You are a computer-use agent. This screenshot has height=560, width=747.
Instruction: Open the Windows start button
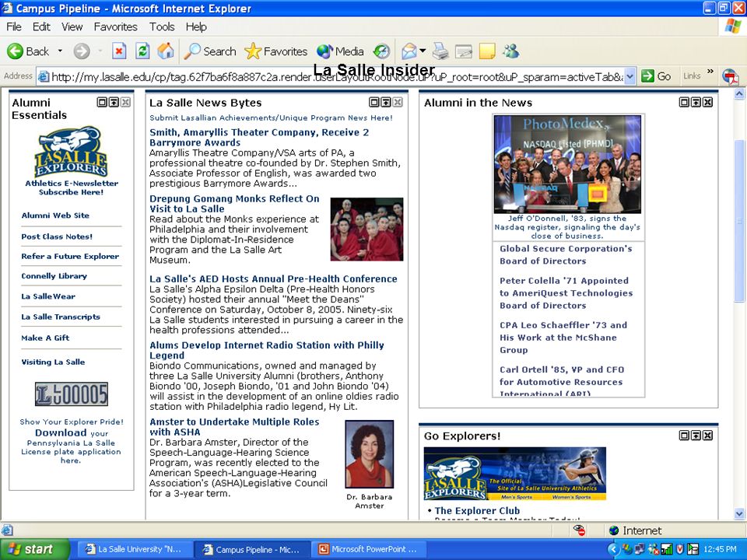[34, 549]
